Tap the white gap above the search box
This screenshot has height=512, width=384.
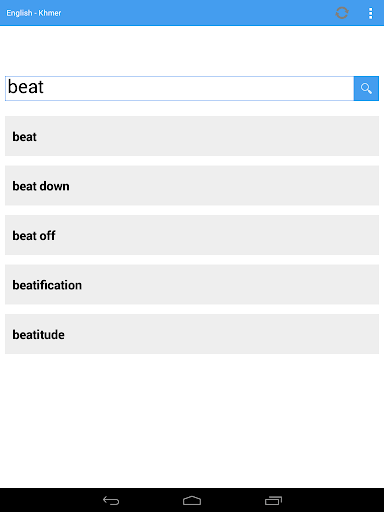coord(192,51)
